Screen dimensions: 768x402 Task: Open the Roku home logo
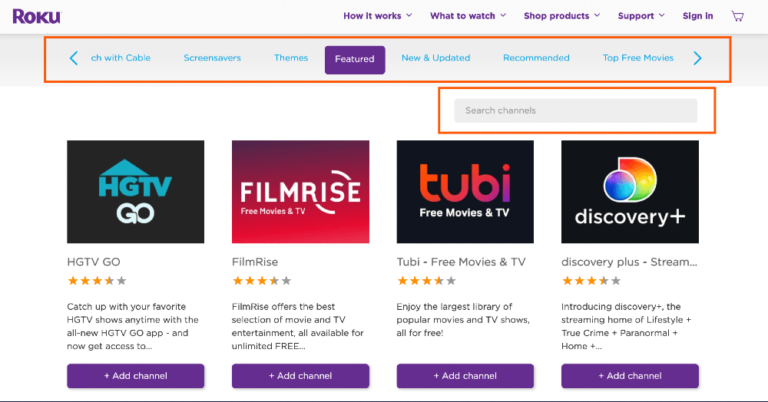36,16
